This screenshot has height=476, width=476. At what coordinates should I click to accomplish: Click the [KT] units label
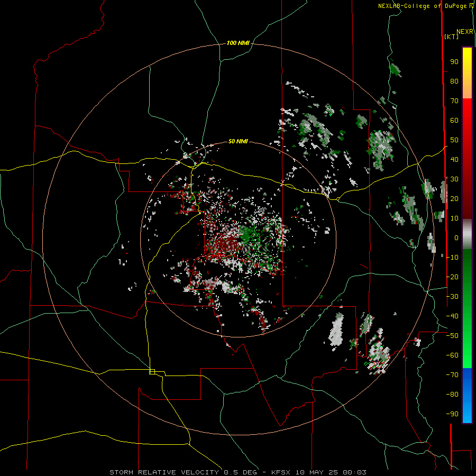[452, 36]
